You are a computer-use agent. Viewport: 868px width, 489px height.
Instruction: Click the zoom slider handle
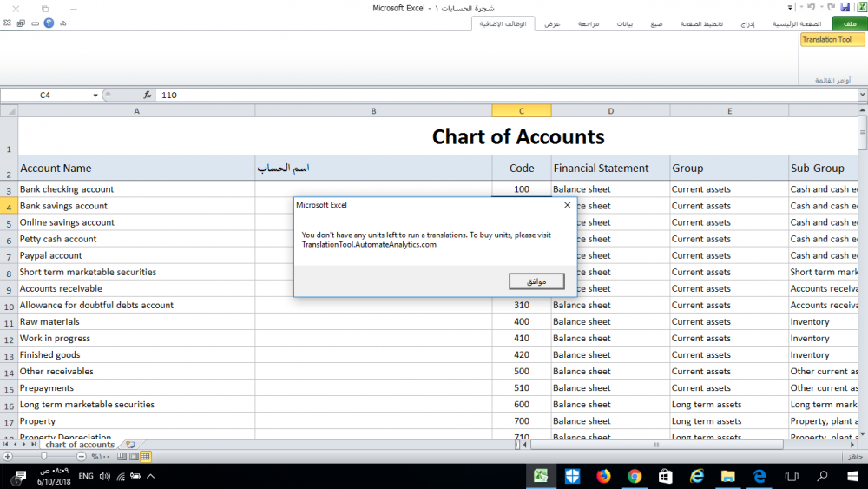point(43,457)
